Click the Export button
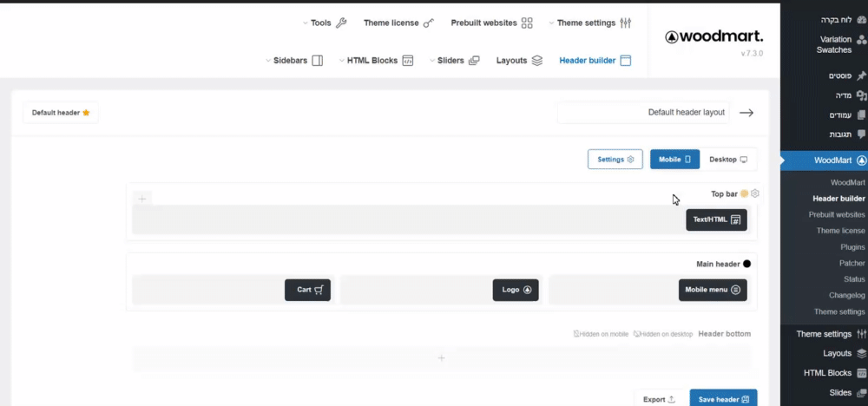Image resolution: width=868 pixels, height=406 pixels. pos(660,399)
